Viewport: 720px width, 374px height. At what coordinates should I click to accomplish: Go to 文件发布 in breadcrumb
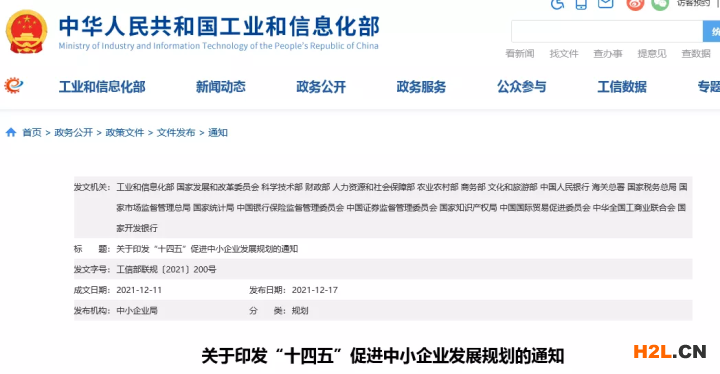click(176, 133)
